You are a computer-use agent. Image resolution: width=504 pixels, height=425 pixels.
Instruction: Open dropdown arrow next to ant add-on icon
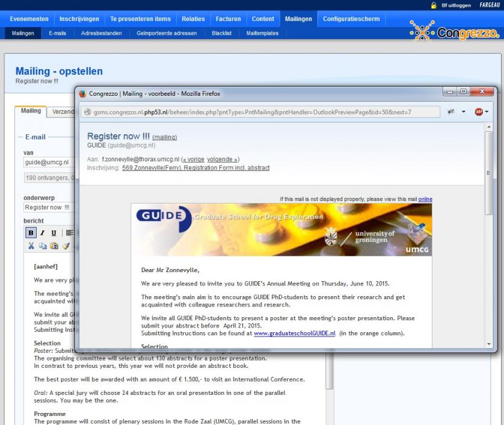(464, 111)
